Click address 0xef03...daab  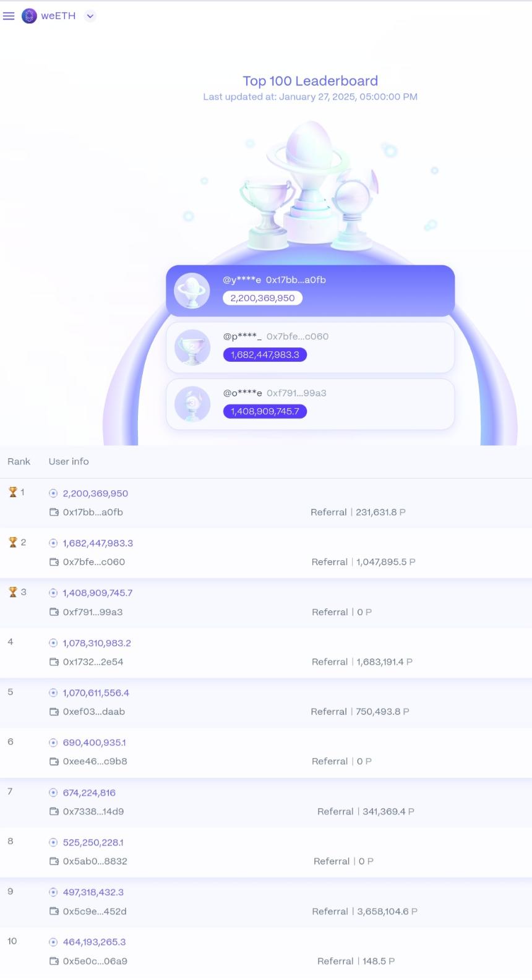[94, 712]
